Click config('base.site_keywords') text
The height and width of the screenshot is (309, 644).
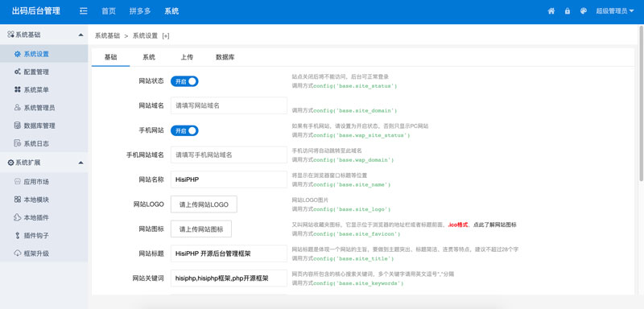coord(358,283)
